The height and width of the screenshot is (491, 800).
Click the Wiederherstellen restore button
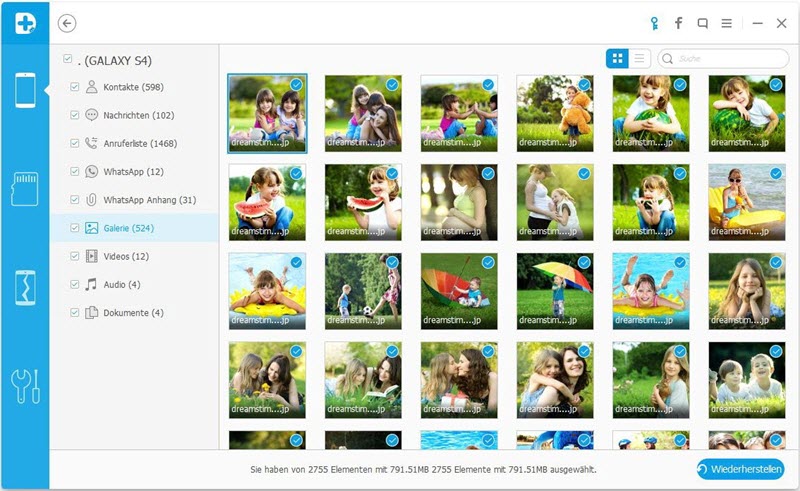pyautogui.click(x=740, y=469)
